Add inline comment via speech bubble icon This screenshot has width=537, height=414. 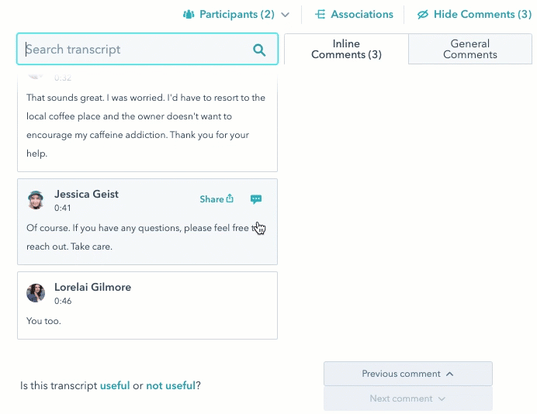(256, 199)
